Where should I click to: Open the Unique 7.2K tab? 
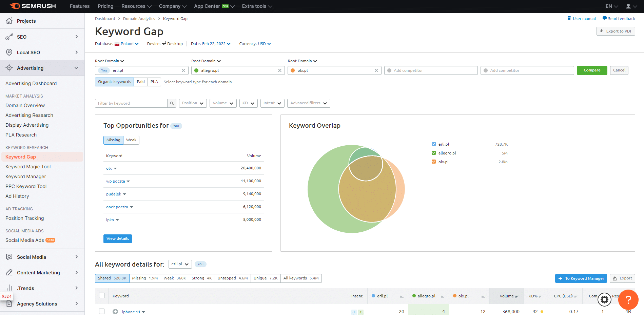pyautogui.click(x=266, y=278)
